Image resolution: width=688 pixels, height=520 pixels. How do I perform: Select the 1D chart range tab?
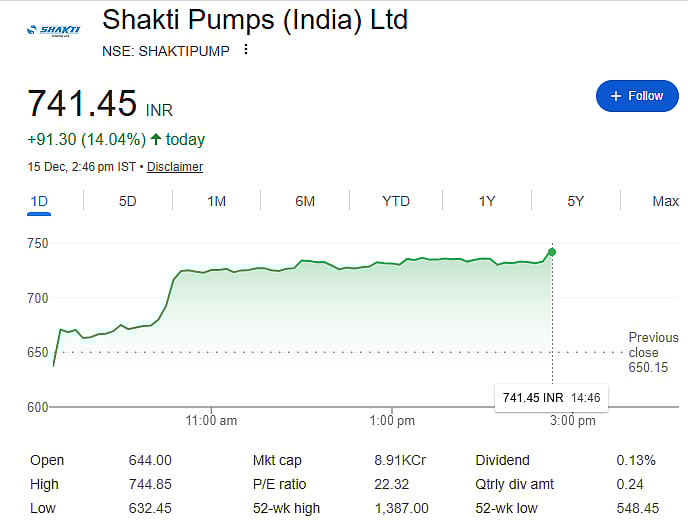pos(40,201)
